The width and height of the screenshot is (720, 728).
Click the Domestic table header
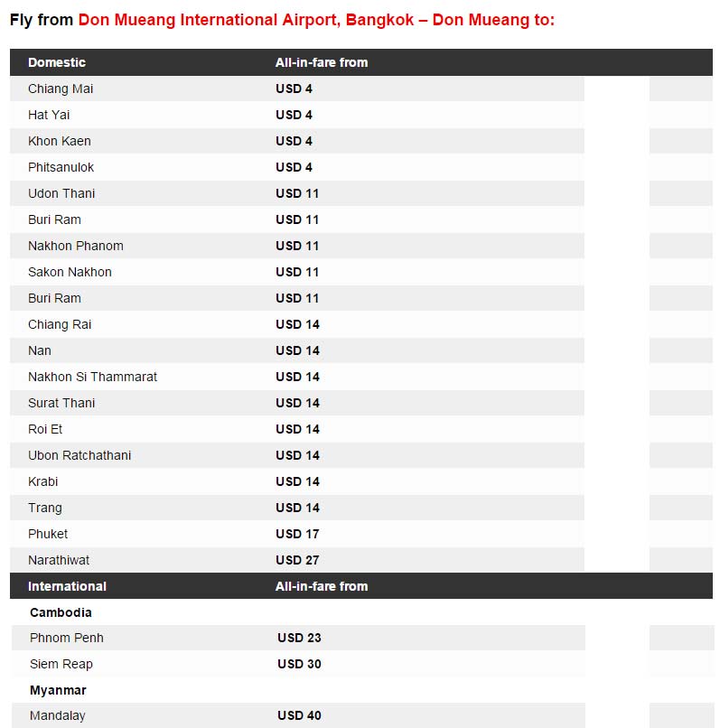[57, 62]
